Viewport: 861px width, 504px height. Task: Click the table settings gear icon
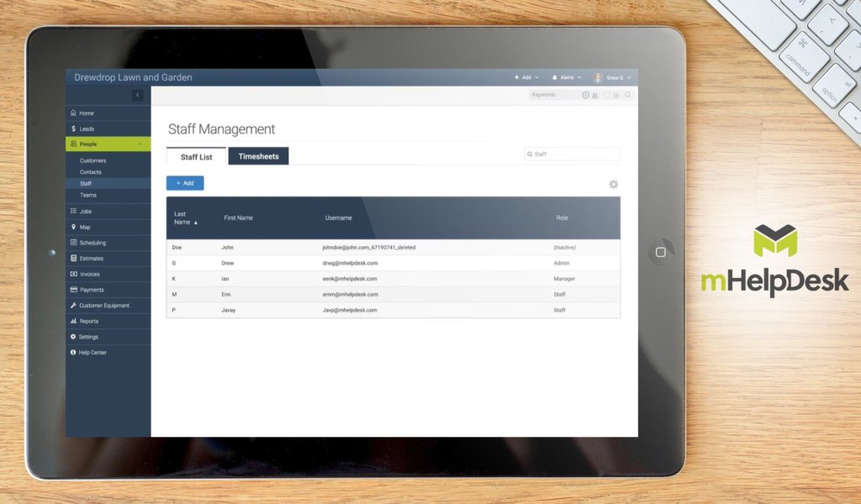pos(613,185)
